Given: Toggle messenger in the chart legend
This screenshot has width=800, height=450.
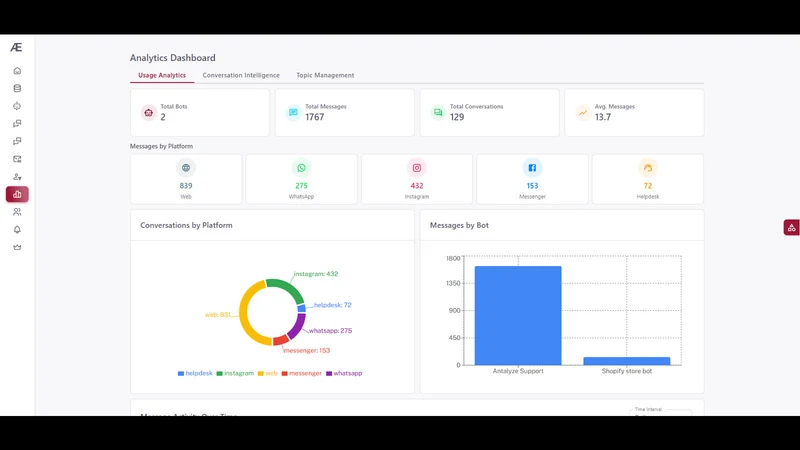Looking at the screenshot, I should (302, 373).
